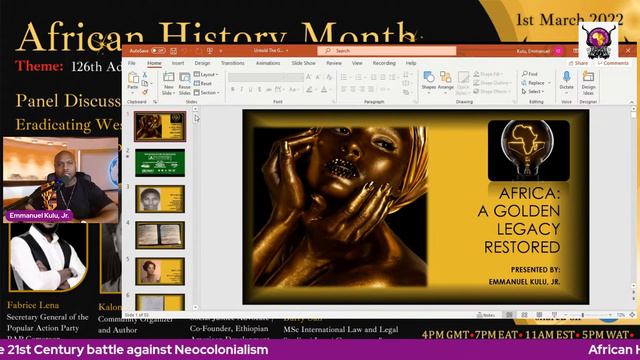Click Decrease Font Size icon
Viewport: 640px width, 360px height.
[x=318, y=77]
